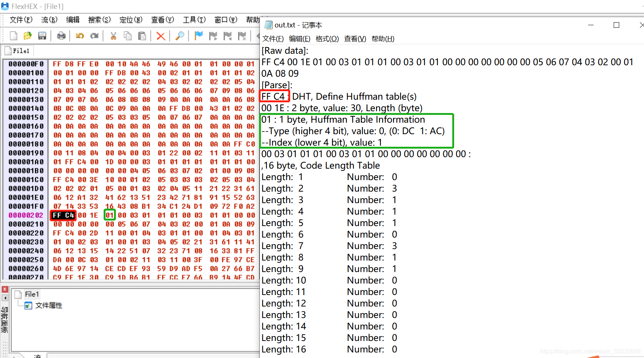Click '01 : 1 byte, Huffman Table Information' line
This screenshot has width=644, height=358.
click(x=343, y=119)
